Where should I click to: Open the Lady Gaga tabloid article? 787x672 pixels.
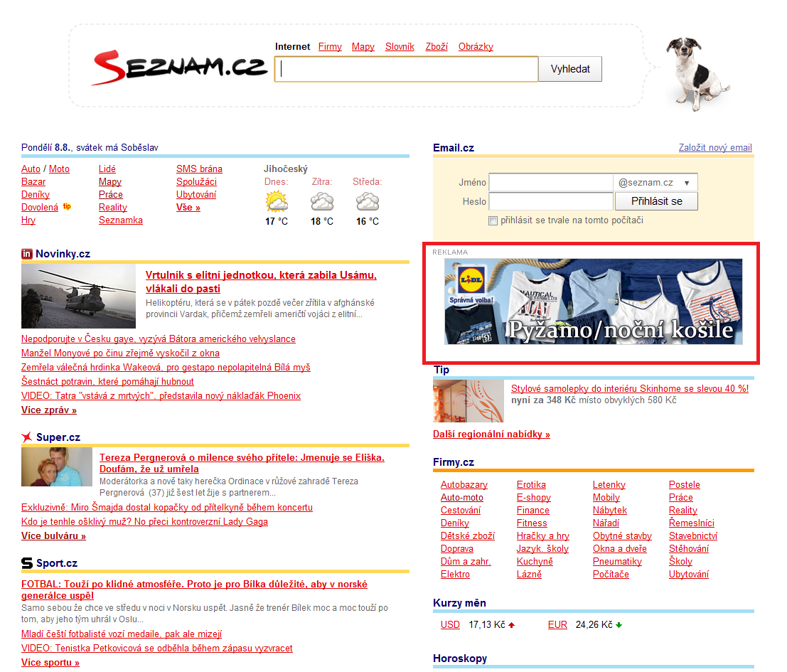144,521
